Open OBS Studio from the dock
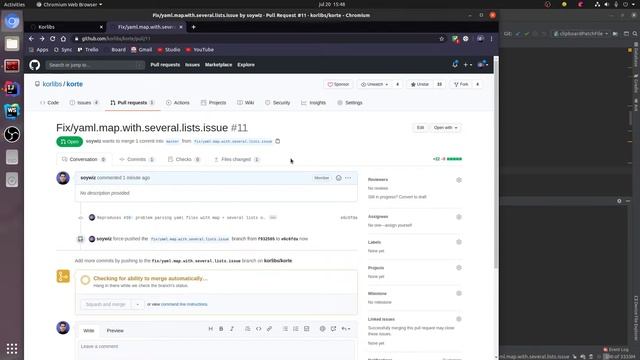Viewport: 640px width, 360px height. (12, 134)
